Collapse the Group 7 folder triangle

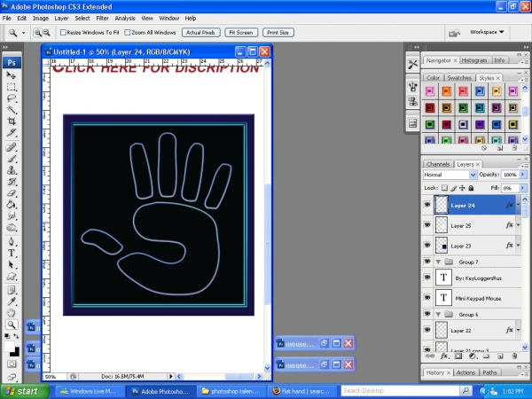(x=438, y=262)
